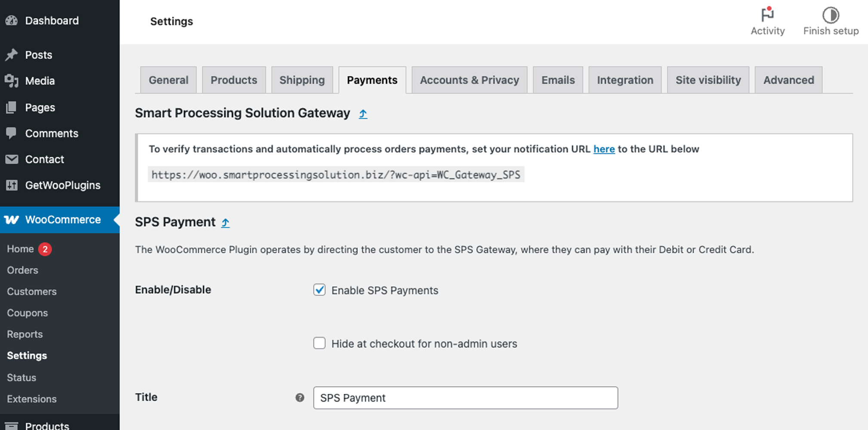Check Hide at checkout for non-admin users
Viewport: 868px width, 430px height.
pyautogui.click(x=319, y=343)
